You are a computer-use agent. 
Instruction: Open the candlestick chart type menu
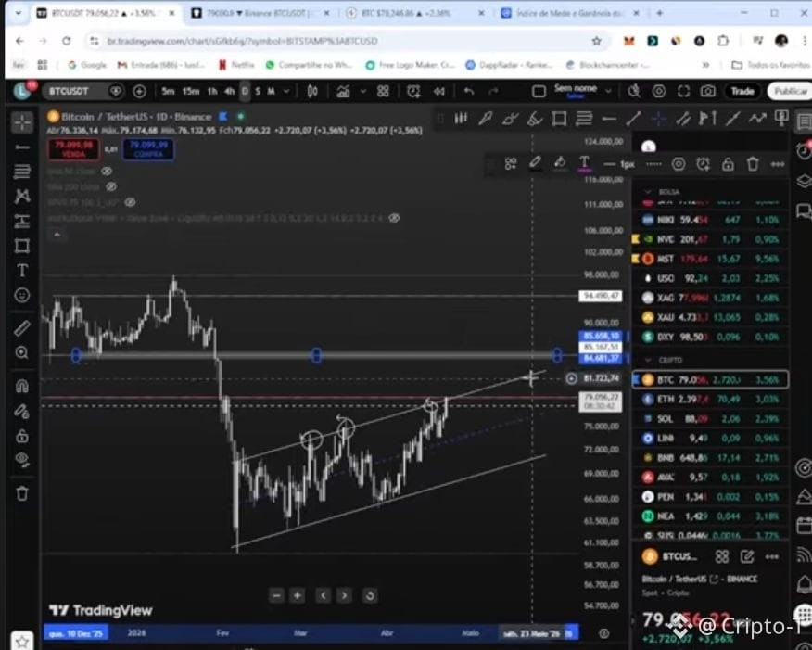(x=312, y=92)
